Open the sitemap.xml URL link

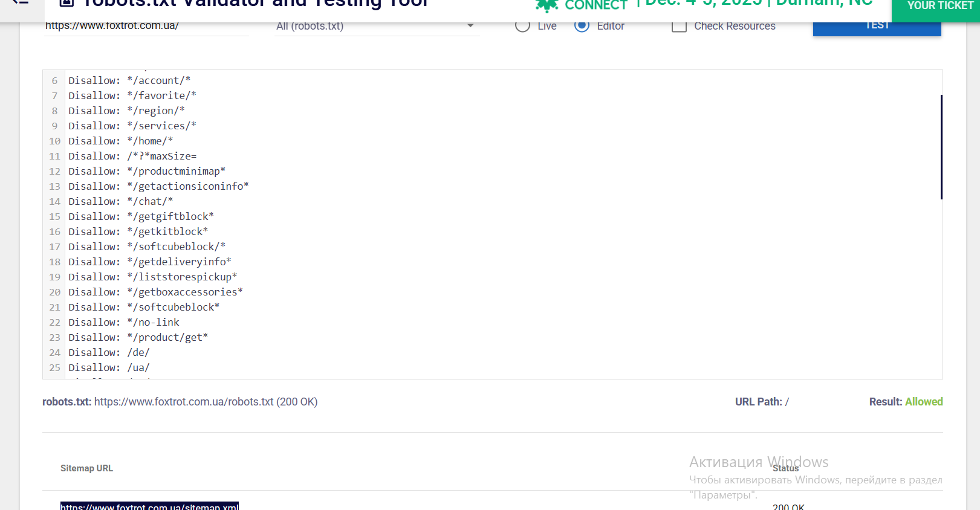pos(149,506)
